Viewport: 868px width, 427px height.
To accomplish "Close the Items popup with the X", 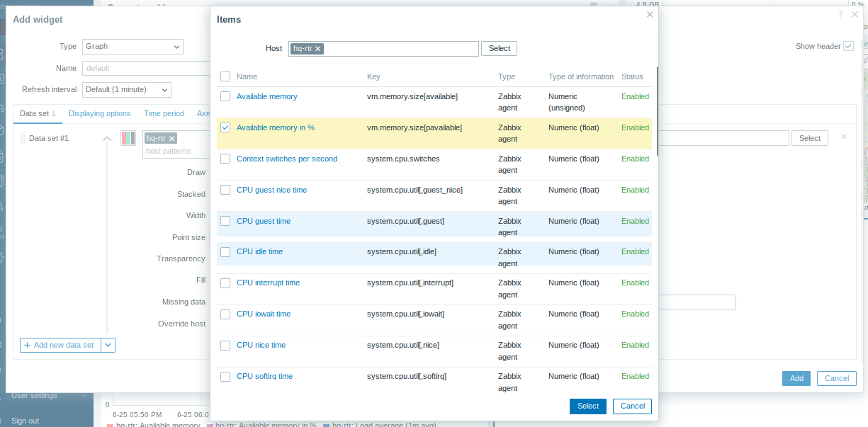I will (x=650, y=14).
